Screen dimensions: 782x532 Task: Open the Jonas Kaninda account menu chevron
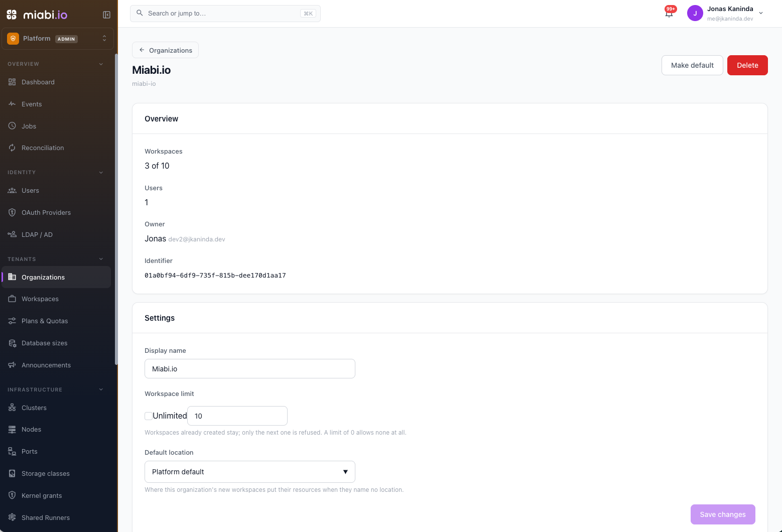point(761,14)
